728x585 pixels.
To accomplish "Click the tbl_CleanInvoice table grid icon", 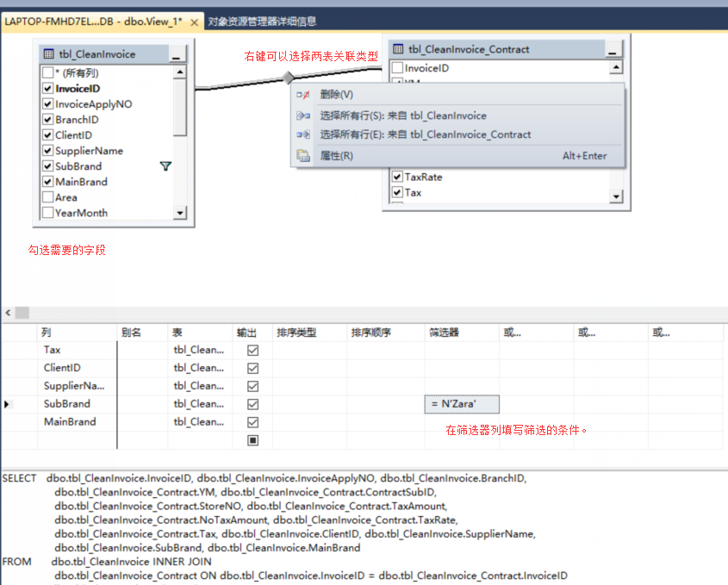I will (x=49, y=54).
